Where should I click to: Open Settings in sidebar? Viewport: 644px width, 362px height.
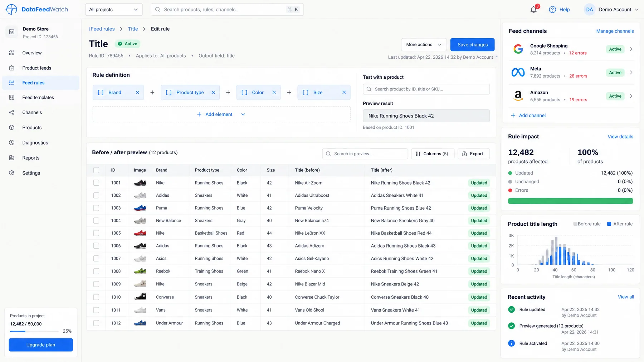41,173
